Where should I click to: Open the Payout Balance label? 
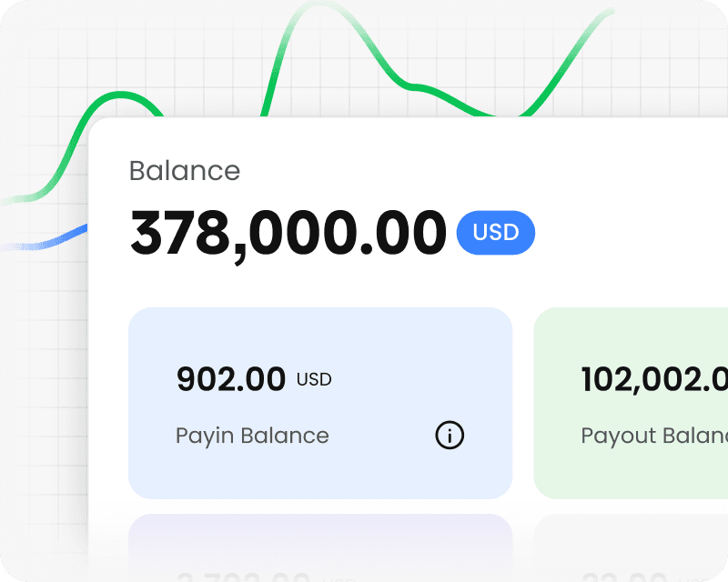(x=653, y=436)
